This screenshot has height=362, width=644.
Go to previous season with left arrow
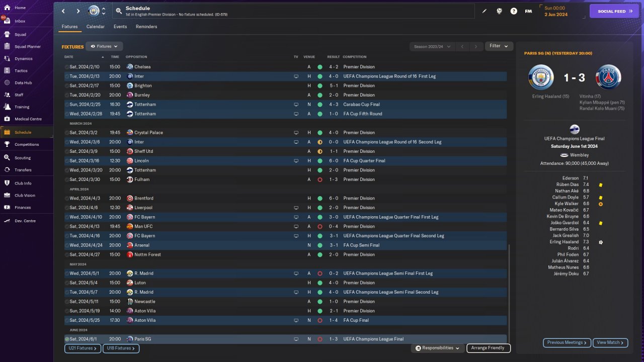462,47
